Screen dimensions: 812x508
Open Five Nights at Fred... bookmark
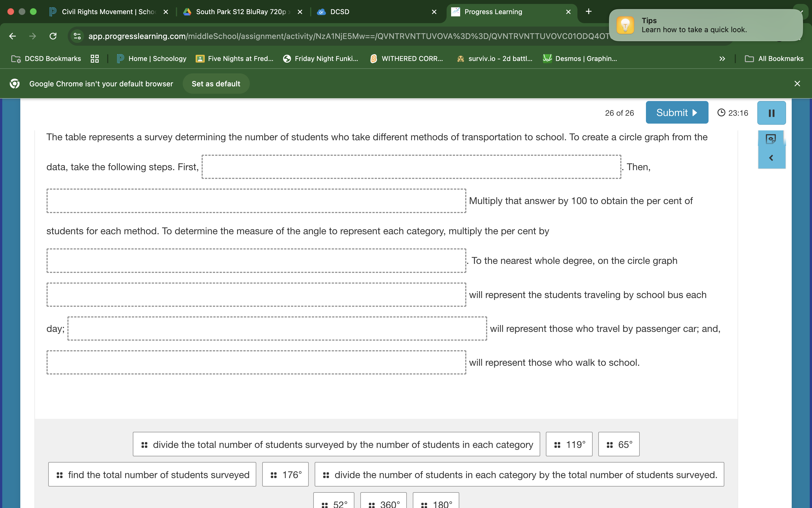tap(235, 58)
